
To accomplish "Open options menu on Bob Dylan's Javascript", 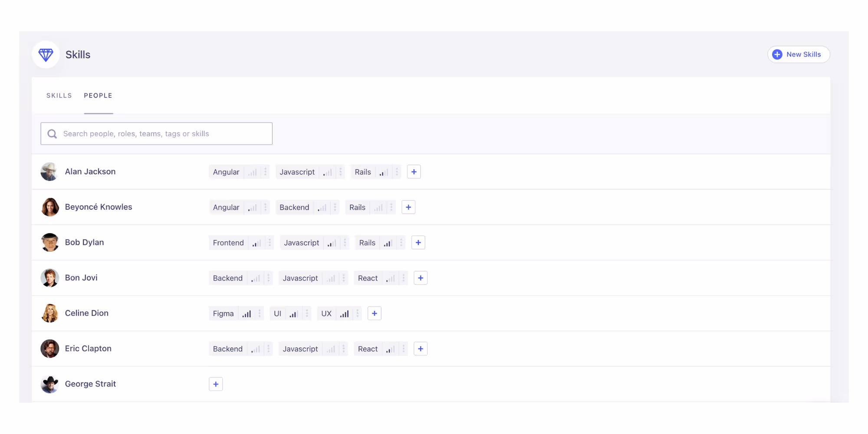I will (x=345, y=243).
